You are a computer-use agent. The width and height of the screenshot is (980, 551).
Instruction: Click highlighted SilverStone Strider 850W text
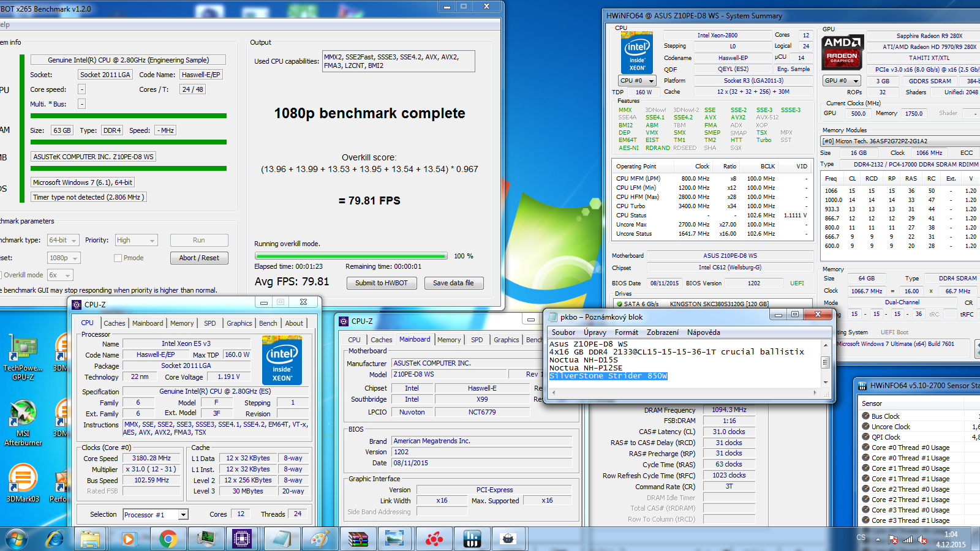point(608,376)
